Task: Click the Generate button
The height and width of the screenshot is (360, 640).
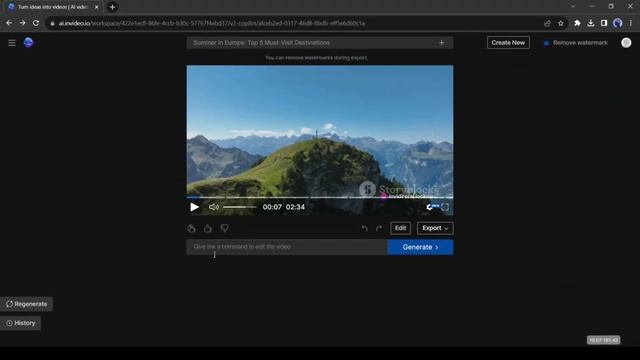Action: click(420, 247)
